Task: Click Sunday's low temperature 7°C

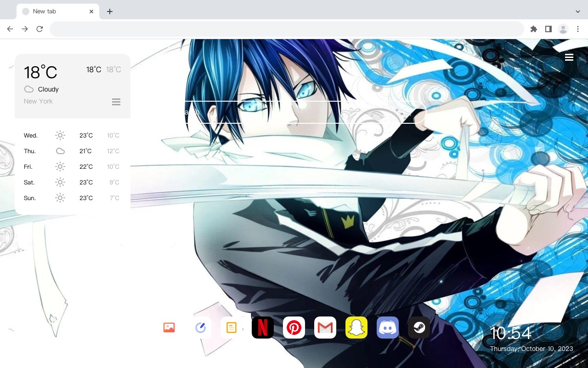Action: tap(114, 198)
